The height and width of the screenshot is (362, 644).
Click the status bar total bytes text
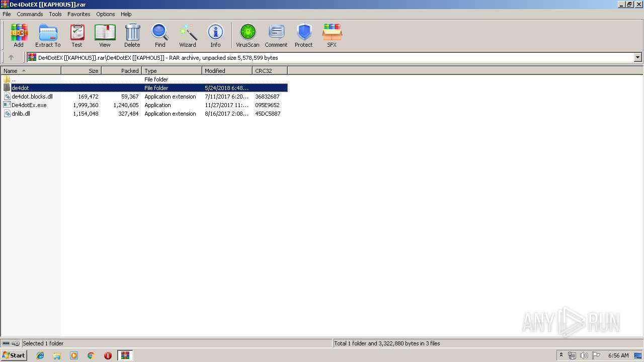387,343
